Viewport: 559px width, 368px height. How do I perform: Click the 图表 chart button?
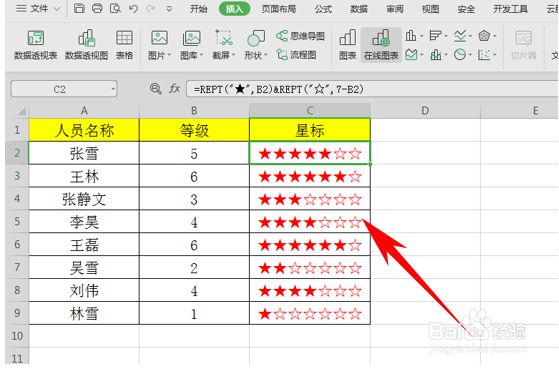point(348,45)
